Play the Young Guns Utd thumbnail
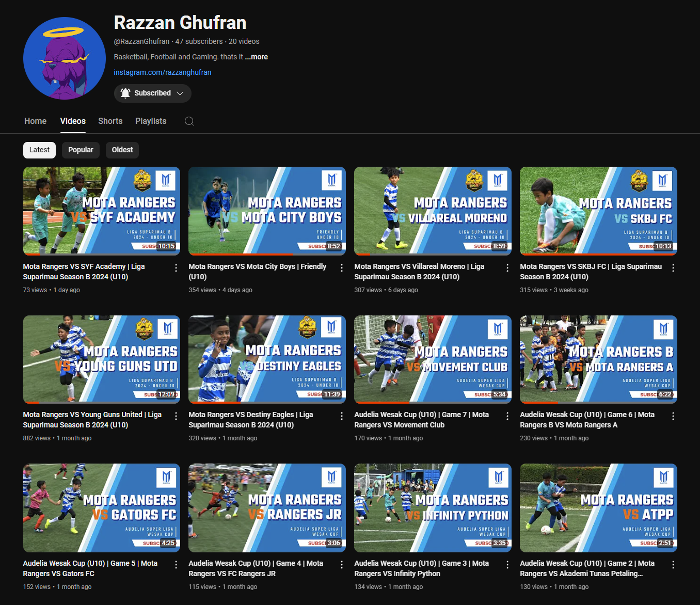This screenshot has height=605, width=700. tap(102, 359)
